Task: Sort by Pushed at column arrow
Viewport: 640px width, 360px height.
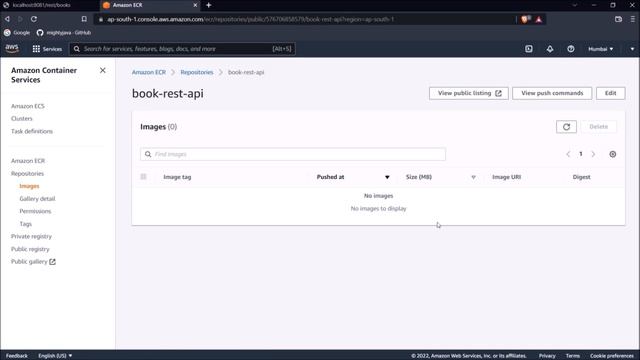Action: [387, 177]
